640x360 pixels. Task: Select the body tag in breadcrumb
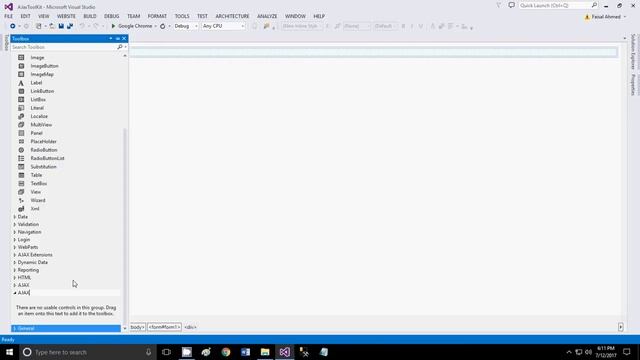[138, 327]
